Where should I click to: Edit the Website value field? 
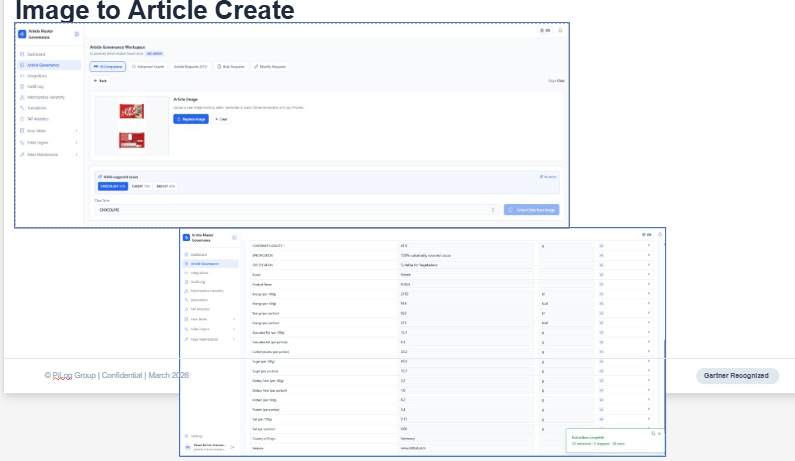465,448
